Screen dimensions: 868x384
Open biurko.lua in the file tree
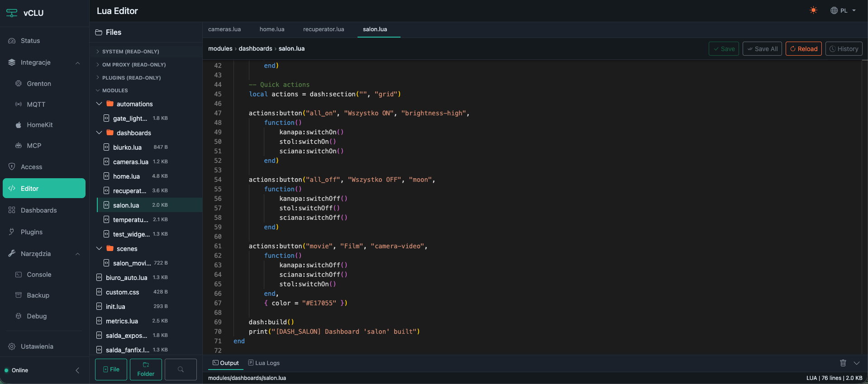pyautogui.click(x=149, y=147)
